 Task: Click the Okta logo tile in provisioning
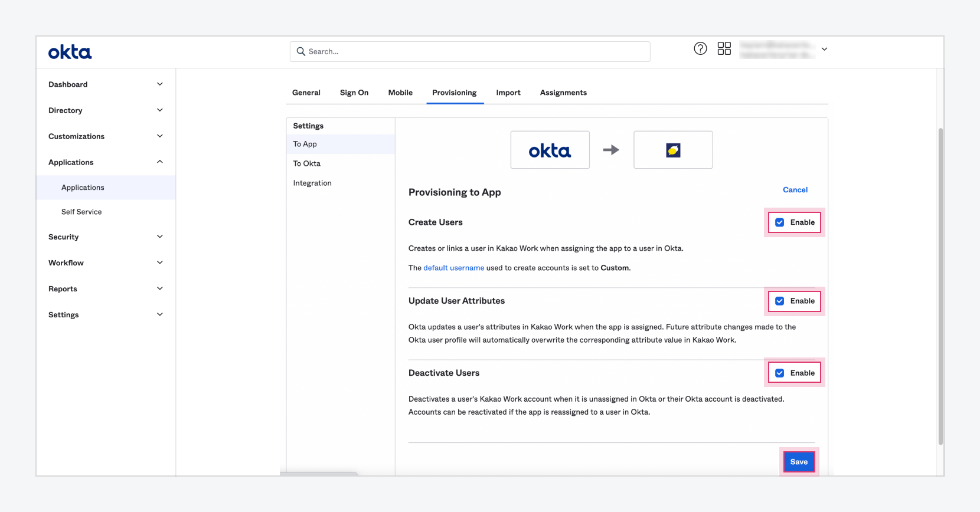(550, 150)
